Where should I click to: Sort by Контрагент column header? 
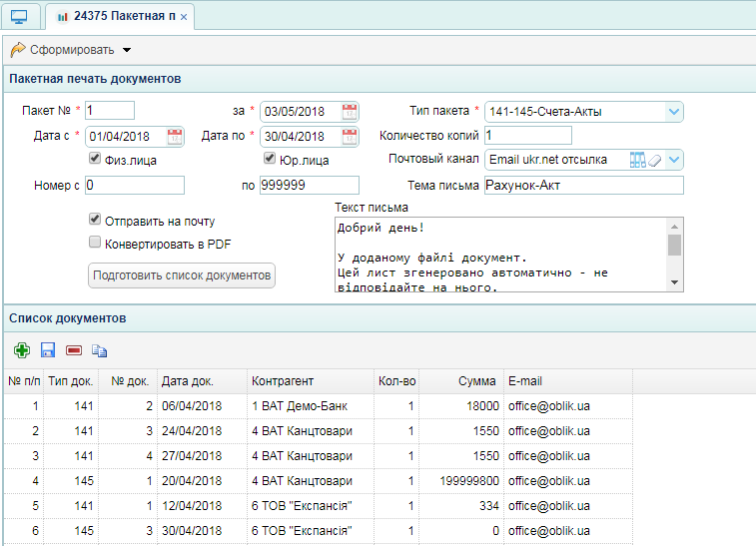click(x=311, y=381)
